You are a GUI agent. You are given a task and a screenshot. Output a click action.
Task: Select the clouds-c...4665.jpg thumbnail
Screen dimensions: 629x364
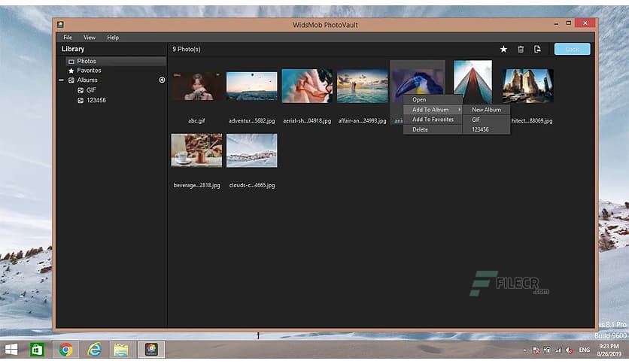pos(251,150)
